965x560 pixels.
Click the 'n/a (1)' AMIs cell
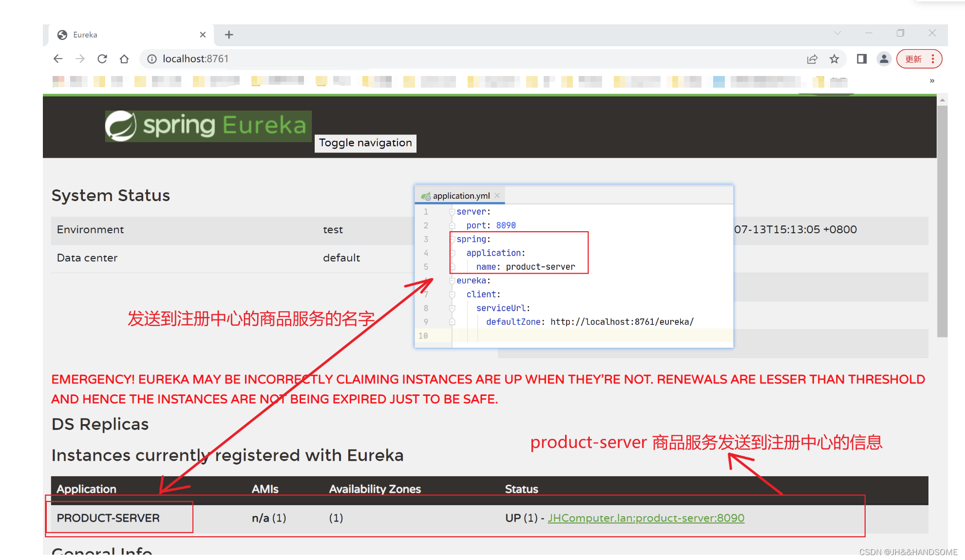(269, 518)
